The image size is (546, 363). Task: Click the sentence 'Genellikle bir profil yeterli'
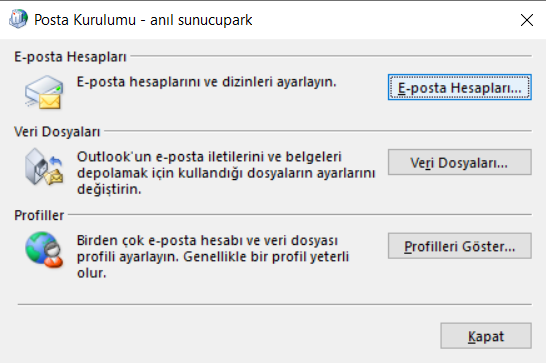266,257
